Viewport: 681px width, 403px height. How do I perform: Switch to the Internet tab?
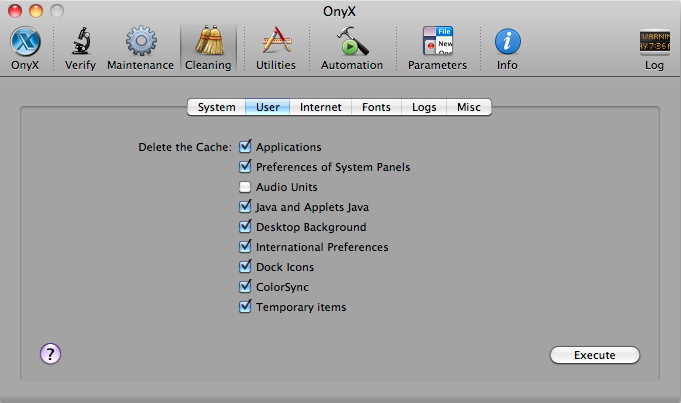pyautogui.click(x=321, y=107)
